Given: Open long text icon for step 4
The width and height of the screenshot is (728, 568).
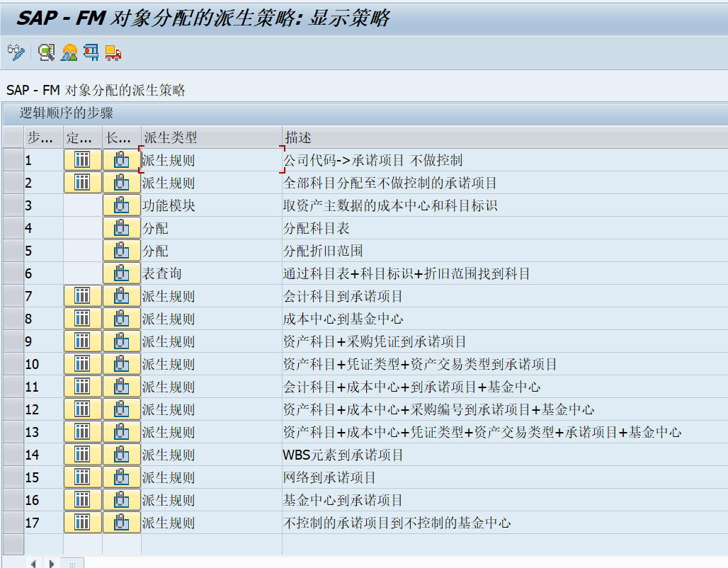Looking at the screenshot, I should click(x=121, y=228).
